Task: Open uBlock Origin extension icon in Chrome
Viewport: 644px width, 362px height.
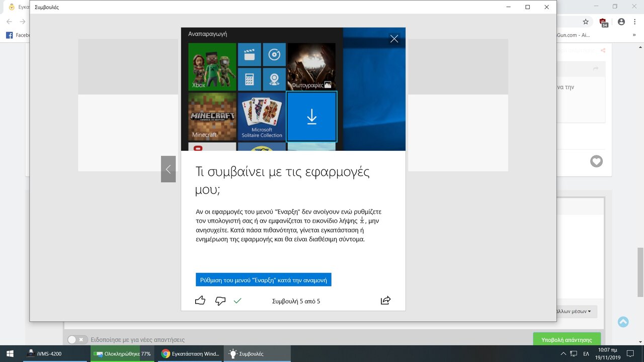Action: [x=603, y=22]
